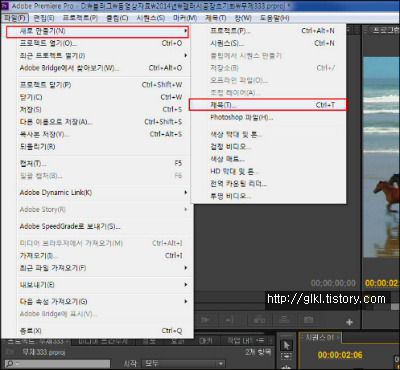Image resolution: width=400 pixels, height=370 pixels.
Task: Open the 파일(F) menu
Action: [x=15, y=18]
